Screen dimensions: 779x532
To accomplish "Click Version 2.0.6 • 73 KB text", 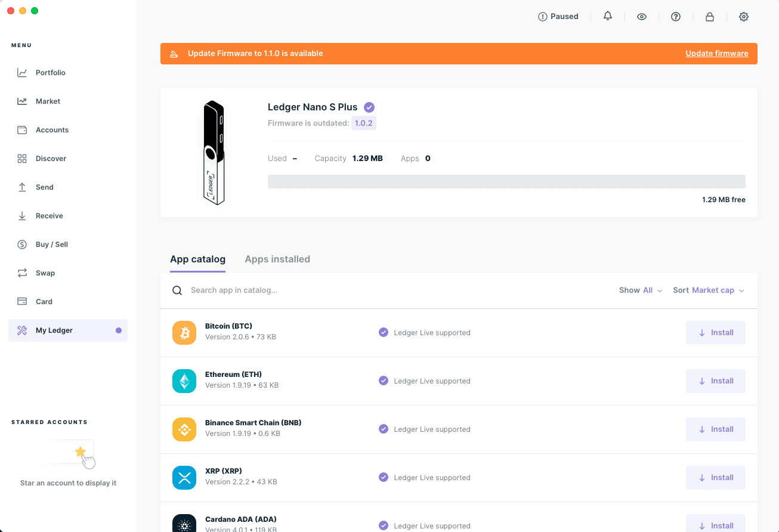I will [x=240, y=337].
